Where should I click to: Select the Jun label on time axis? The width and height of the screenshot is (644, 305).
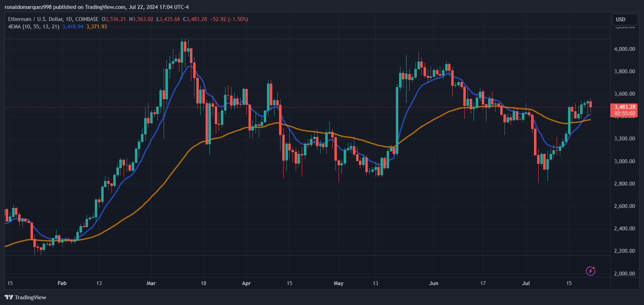[433, 283]
